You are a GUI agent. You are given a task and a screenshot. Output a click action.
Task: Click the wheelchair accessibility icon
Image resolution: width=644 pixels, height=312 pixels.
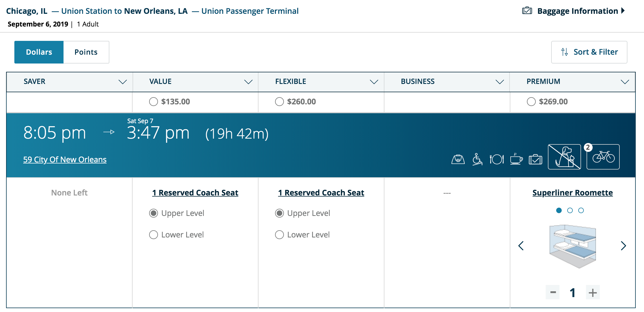coord(477,159)
